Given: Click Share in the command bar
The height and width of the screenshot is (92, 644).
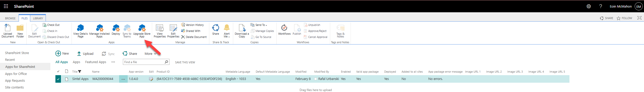Looking at the screenshot, I should 130,54.
